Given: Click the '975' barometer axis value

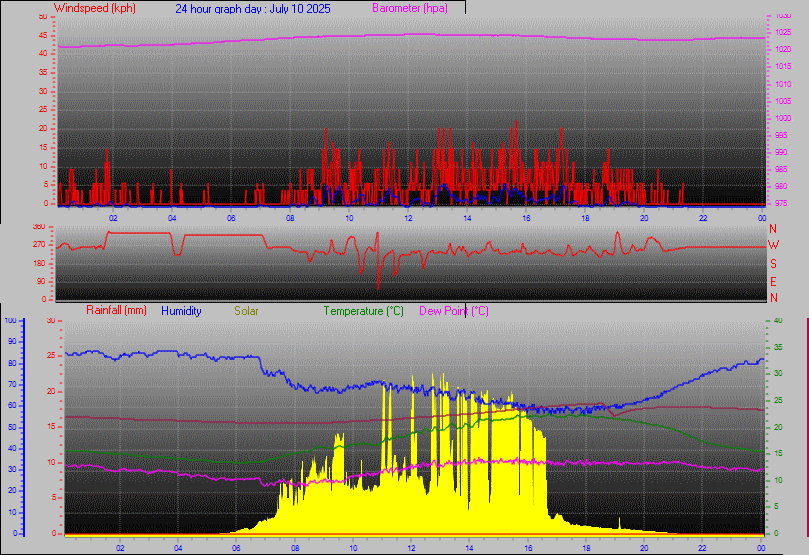Looking at the screenshot, I should 781,203.
